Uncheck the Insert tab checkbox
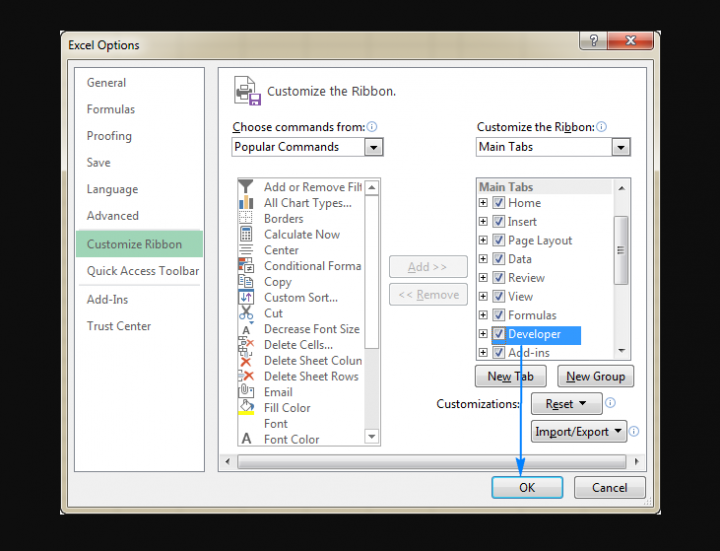This screenshot has height=551, width=720. [499, 221]
